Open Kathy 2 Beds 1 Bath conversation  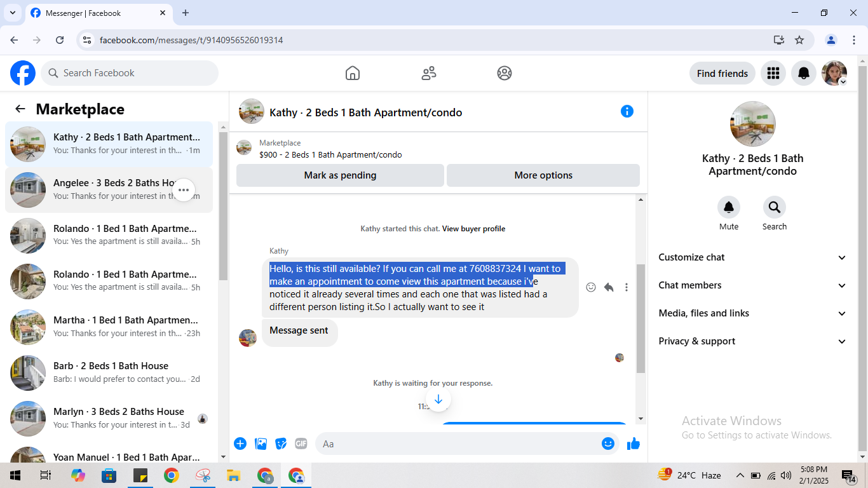109,144
